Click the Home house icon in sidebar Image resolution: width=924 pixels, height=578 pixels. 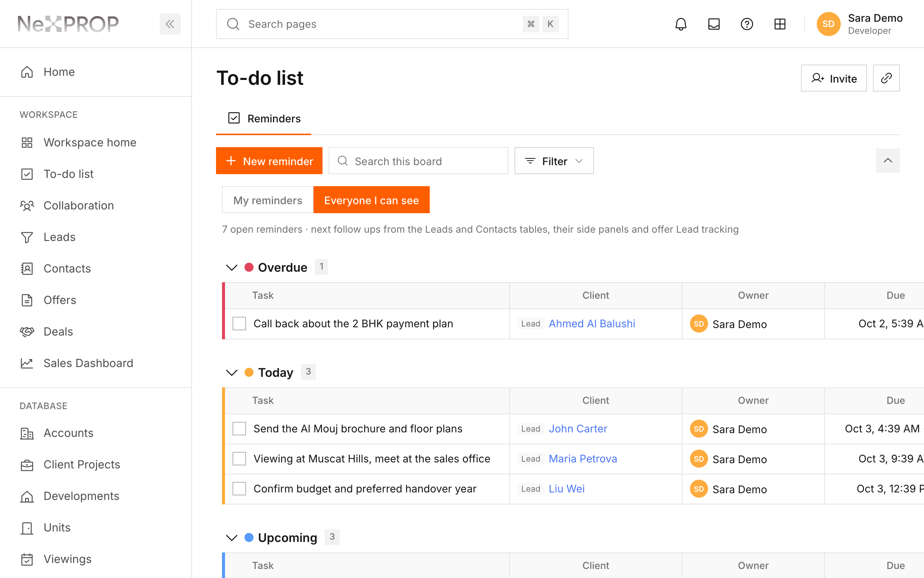[27, 72]
